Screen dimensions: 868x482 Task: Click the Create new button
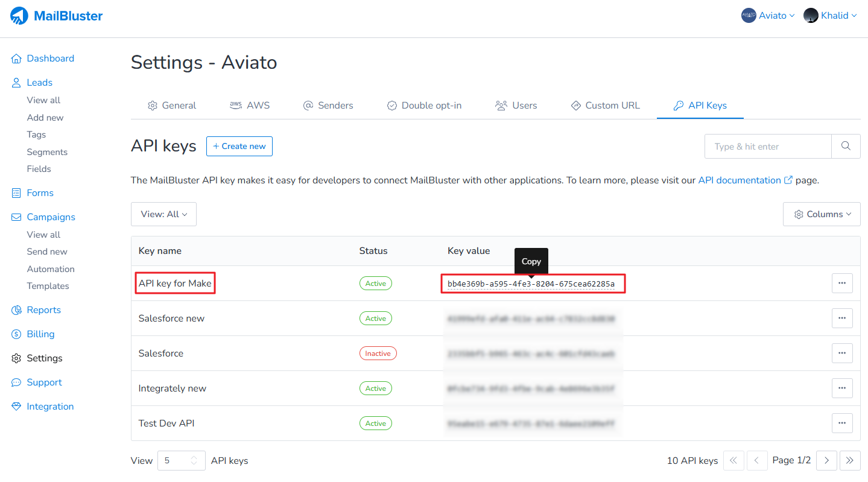point(239,146)
